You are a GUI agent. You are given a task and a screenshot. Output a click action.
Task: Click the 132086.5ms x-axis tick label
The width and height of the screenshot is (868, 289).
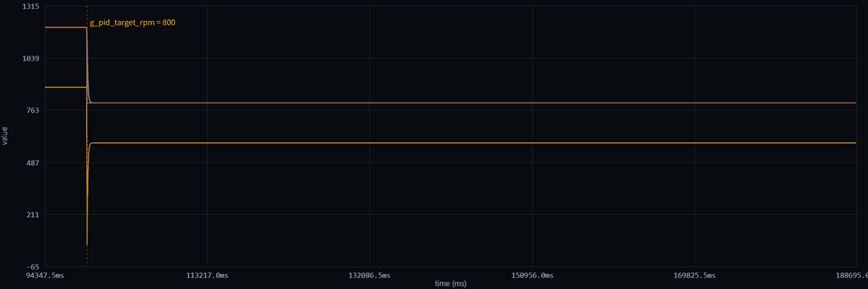[x=370, y=276]
